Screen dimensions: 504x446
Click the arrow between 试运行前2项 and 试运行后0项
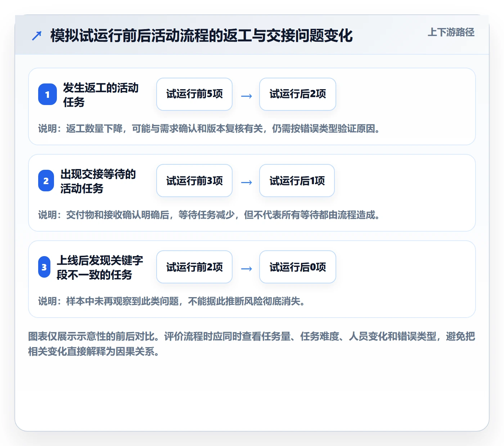pos(246,269)
